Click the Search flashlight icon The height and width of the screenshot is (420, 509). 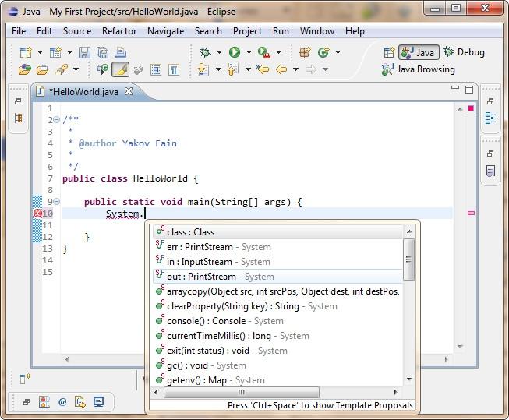[62, 69]
